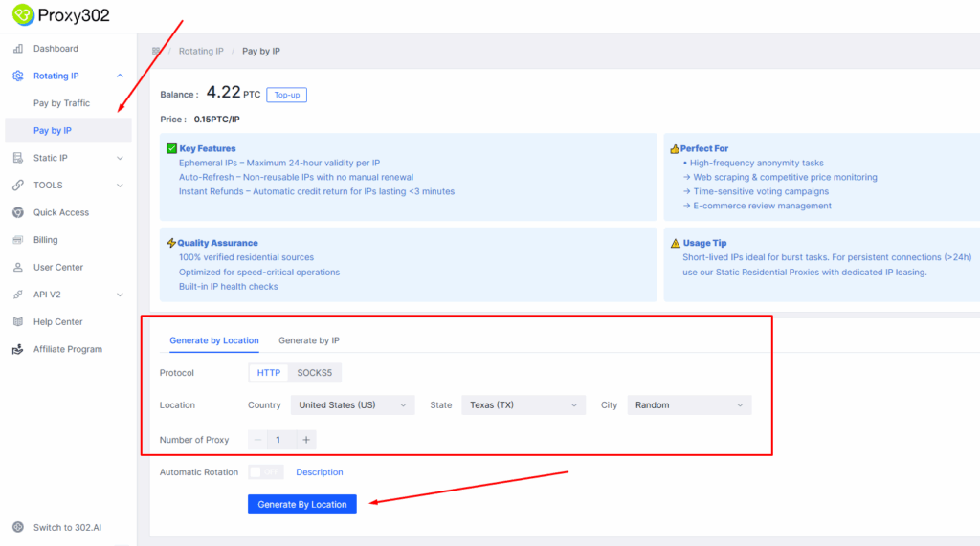Viewport: 980px width, 546px height.
Task: Click the breadcrumb home grid icon
Action: (156, 52)
